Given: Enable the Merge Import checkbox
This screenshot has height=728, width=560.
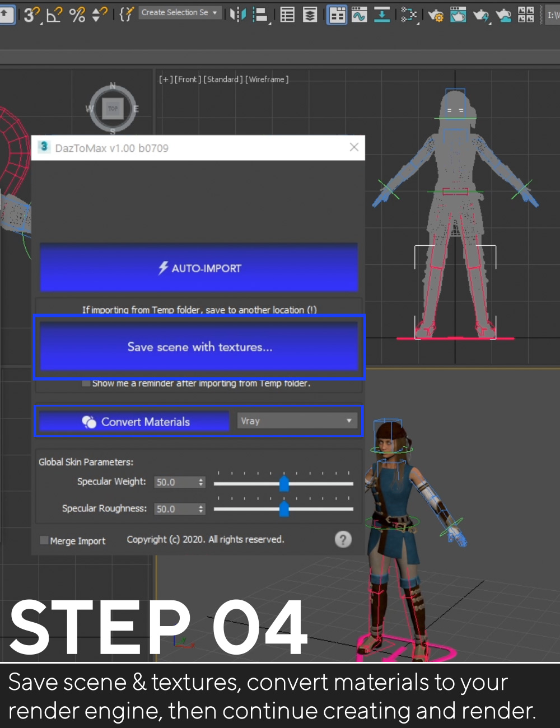Looking at the screenshot, I should coord(44,540).
